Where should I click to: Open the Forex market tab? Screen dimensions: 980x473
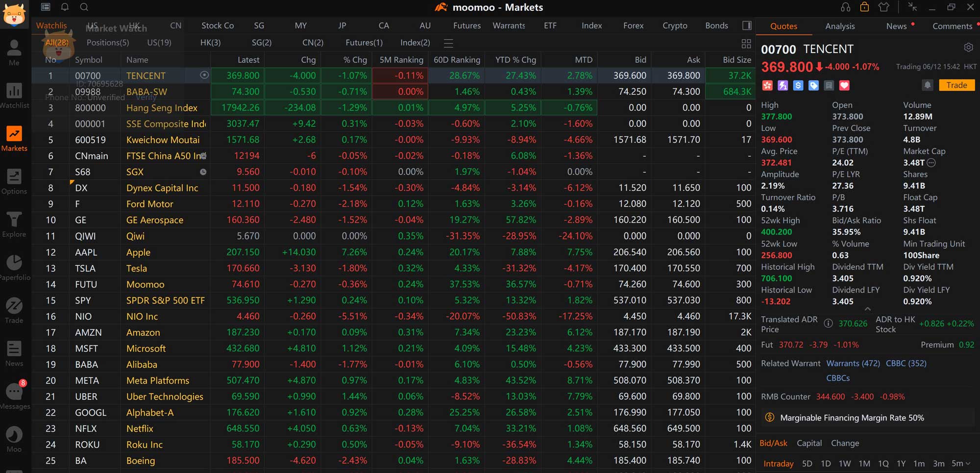pyautogui.click(x=633, y=25)
